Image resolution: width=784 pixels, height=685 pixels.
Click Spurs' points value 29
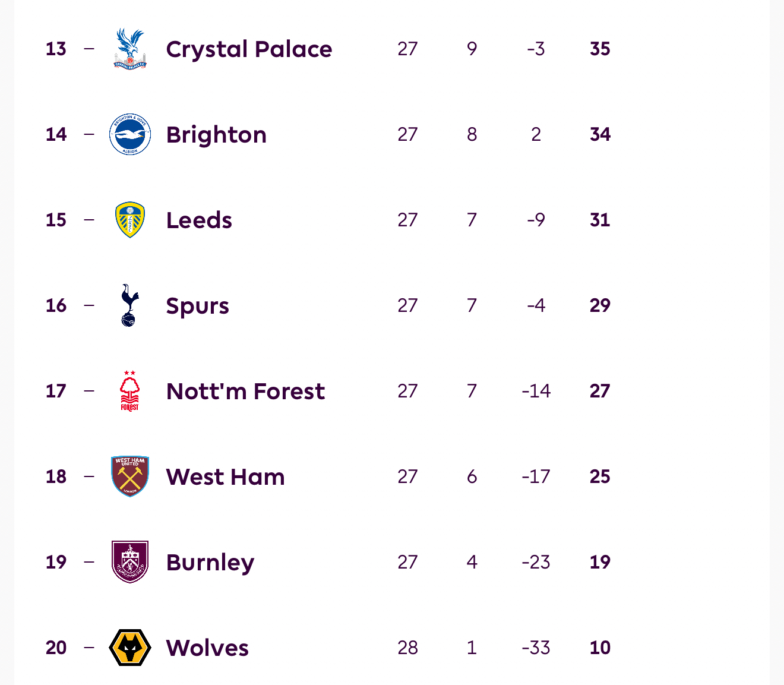[600, 305]
